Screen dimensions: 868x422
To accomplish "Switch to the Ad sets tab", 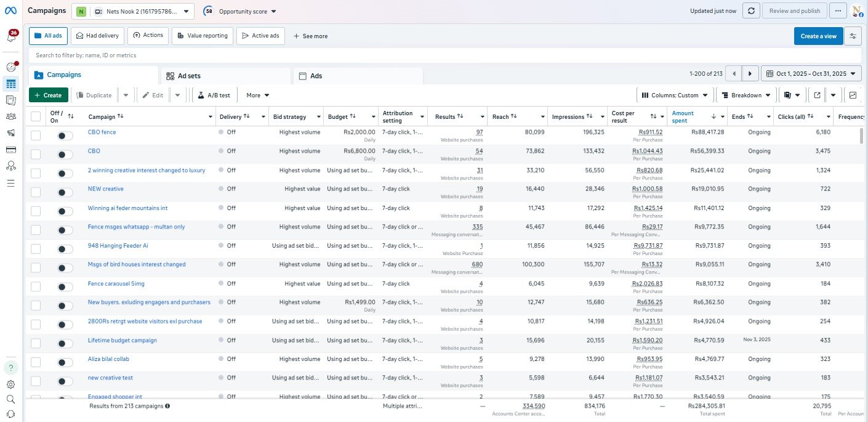I will click(225, 76).
